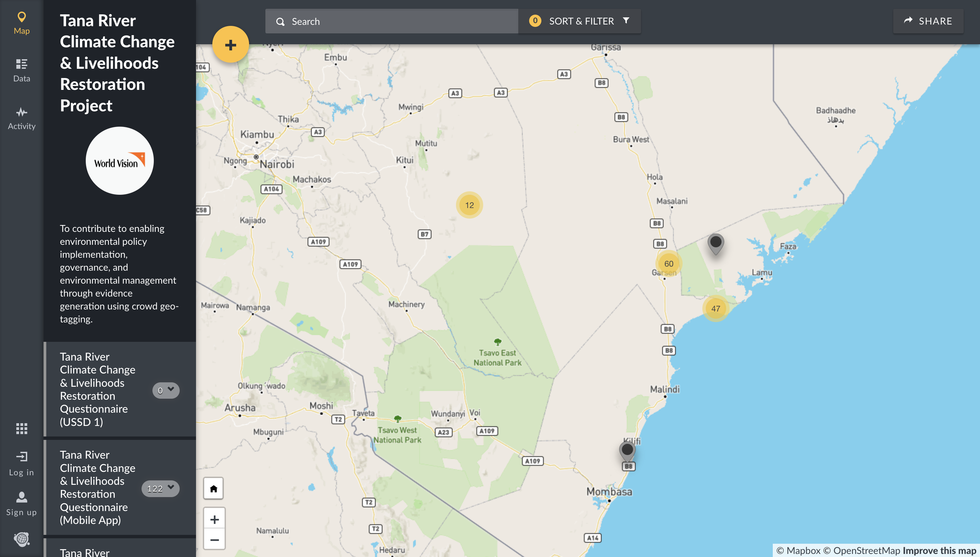Zoom out the map with minus button
The width and height of the screenshot is (980, 557).
[x=214, y=539]
